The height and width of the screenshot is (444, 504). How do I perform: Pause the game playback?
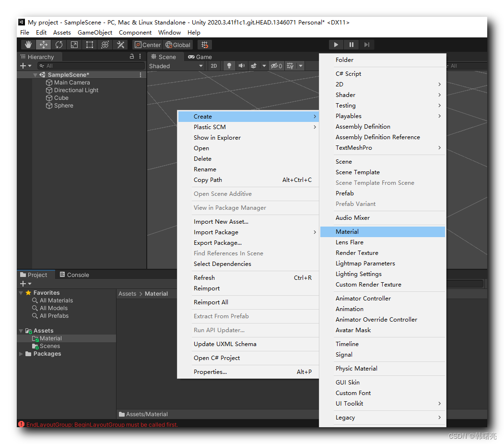tap(352, 45)
